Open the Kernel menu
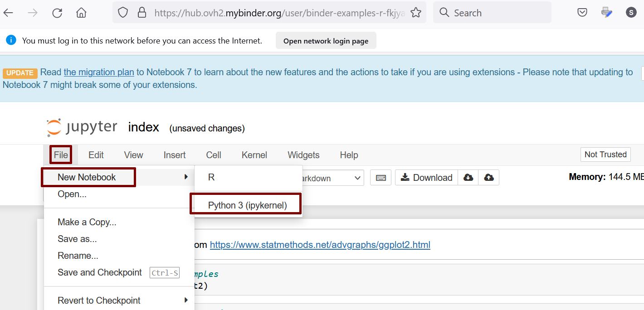The height and width of the screenshot is (310, 644). pos(254,155)
